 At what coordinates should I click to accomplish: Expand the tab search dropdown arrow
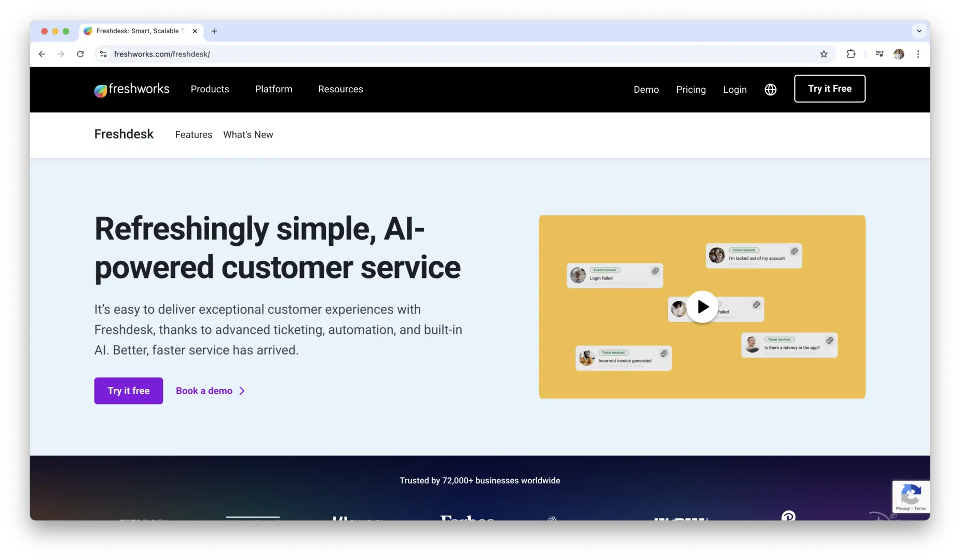pos(919,31)
